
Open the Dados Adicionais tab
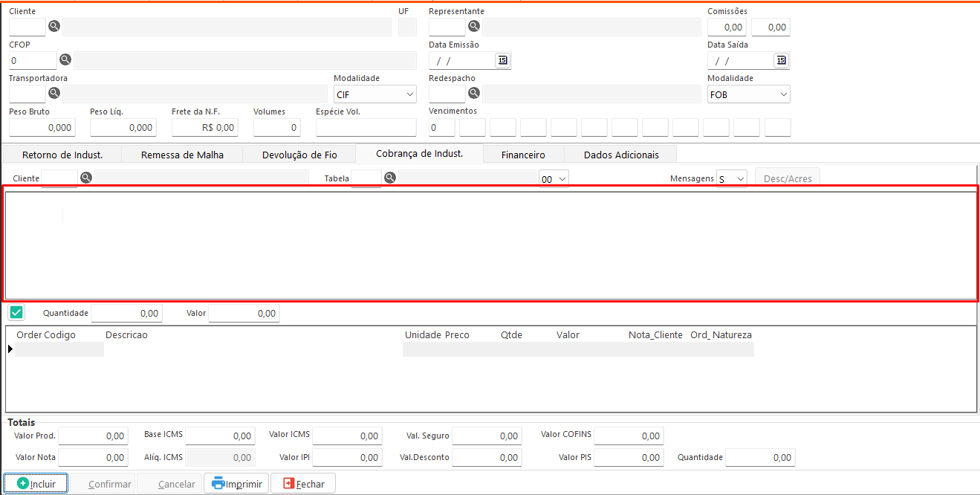(620, 155)
